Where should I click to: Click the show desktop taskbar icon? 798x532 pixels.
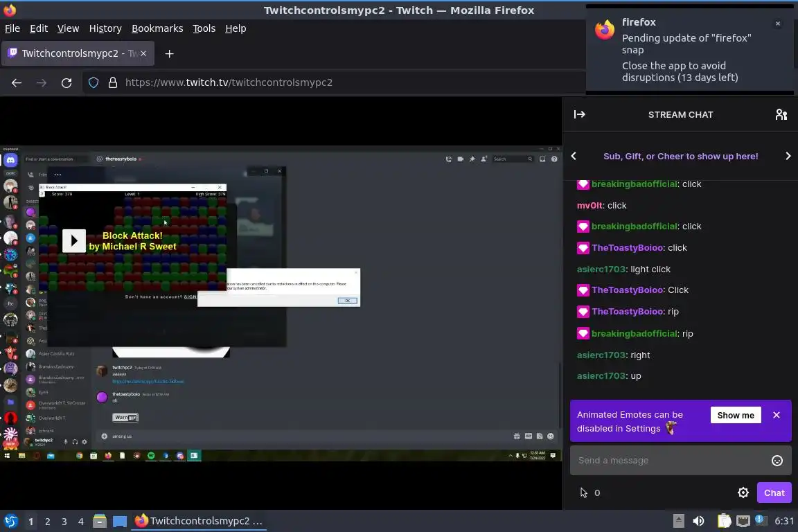pyautogui.click(x=120, y=522)
